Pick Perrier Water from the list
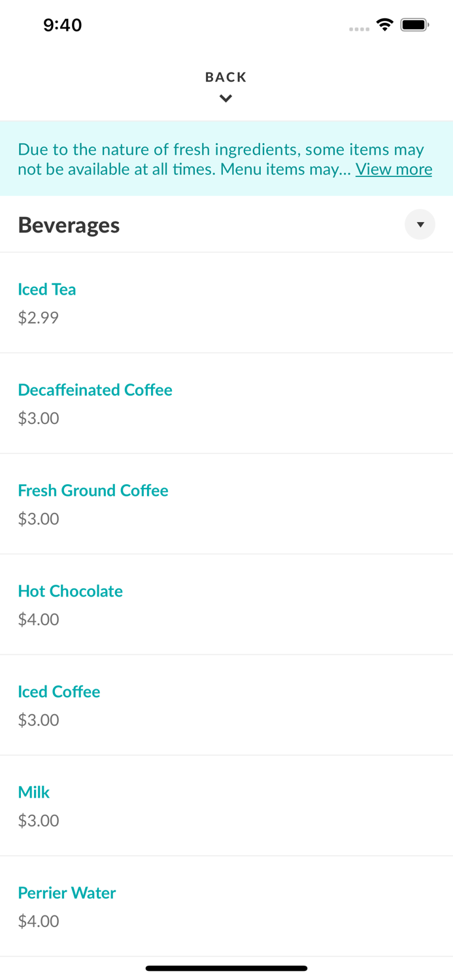Screen dimensions: 453x980 click(67, 893)
